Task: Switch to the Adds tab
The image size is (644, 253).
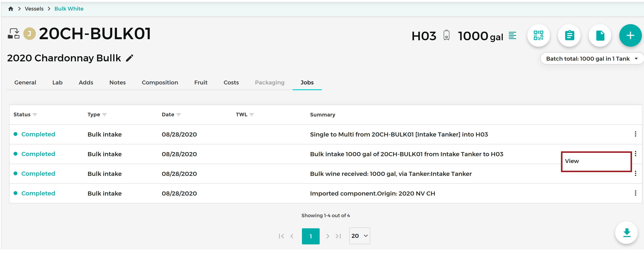Action: tap(86, 82)
